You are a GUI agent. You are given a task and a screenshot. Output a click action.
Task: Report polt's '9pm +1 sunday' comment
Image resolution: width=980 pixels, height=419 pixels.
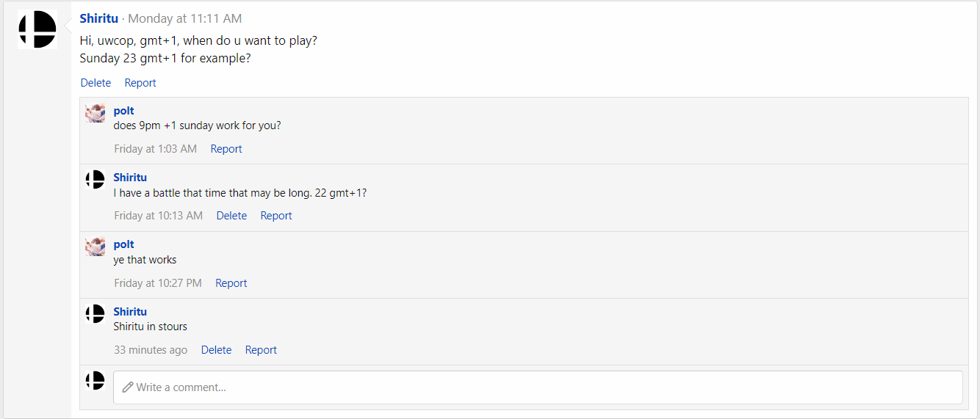(x=226, y=149)
